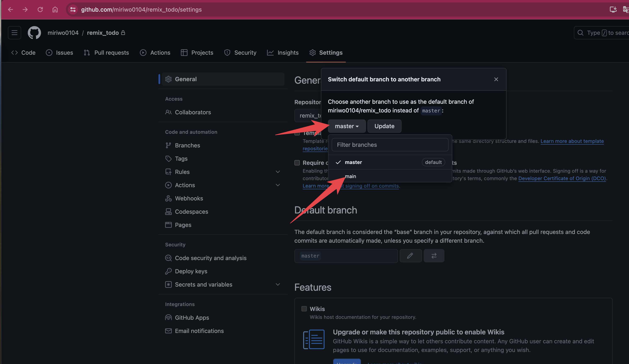The height and width of the screenshot is (364, 629).
Task: Click the Filter branches input field
Action: pos(390,145)
